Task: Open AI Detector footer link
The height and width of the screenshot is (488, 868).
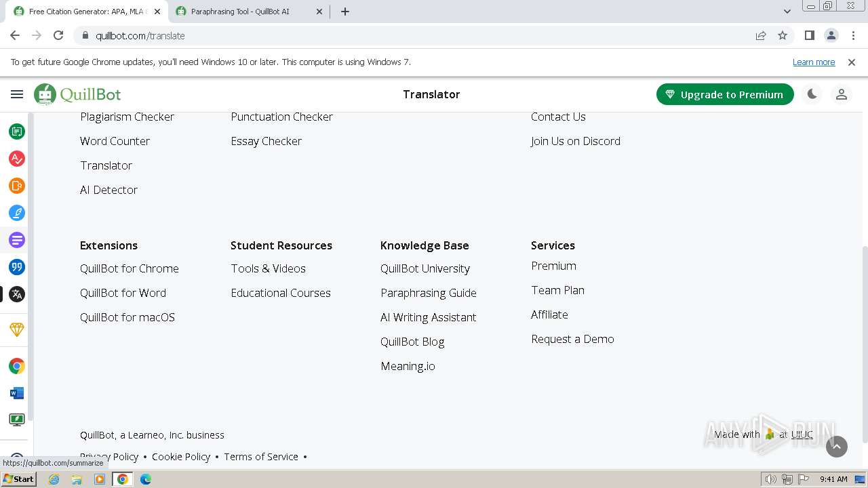Action: (x=108, y=190)
